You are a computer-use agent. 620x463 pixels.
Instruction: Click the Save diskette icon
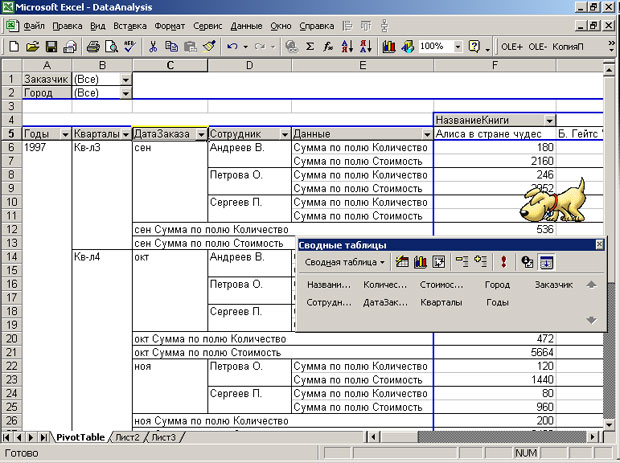point(50,46)
